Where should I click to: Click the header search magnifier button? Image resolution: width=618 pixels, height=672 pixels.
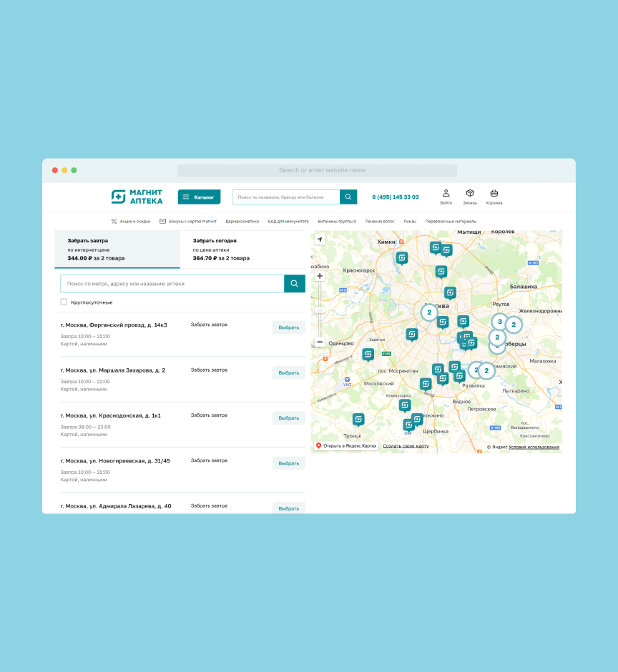point(348,197)
